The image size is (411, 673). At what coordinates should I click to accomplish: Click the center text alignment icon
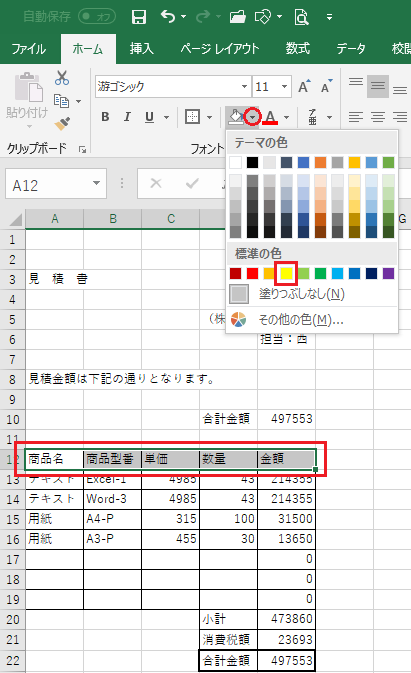[378, 117]
